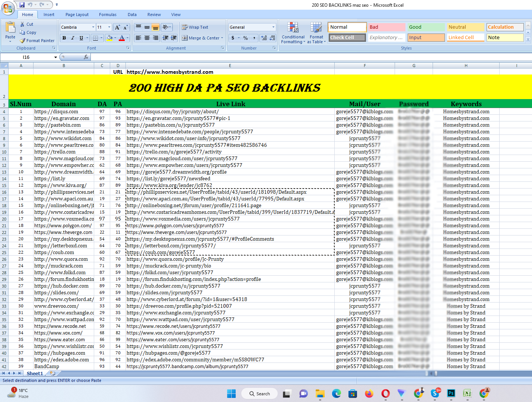This screenshot has height=402, width=532.
Task: Apply the Input cell style
Action: click(426, 37)
